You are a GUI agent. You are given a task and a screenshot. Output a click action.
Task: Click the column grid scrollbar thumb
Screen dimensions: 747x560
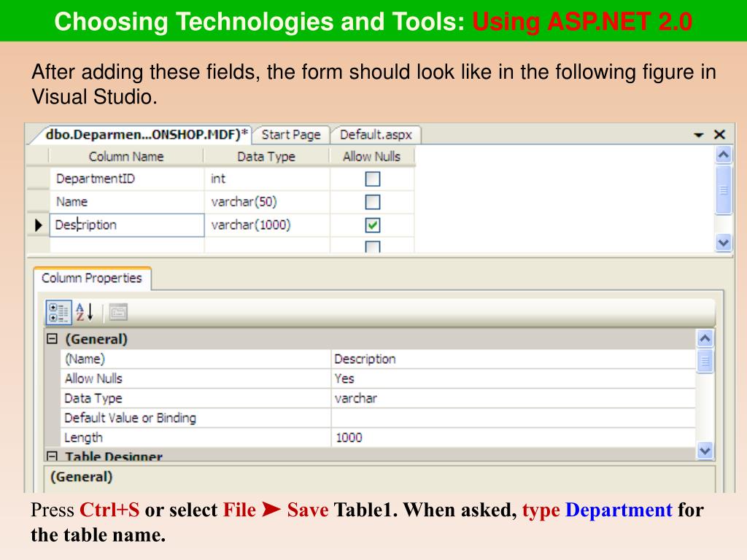point(723,190)
